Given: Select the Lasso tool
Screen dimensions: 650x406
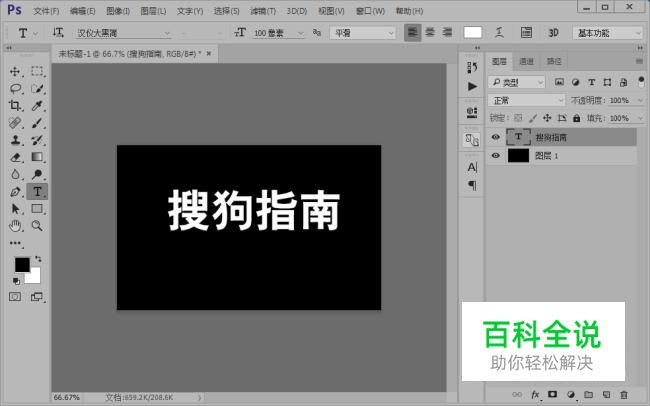Looking at the screenshot, I should click(15, 88).
